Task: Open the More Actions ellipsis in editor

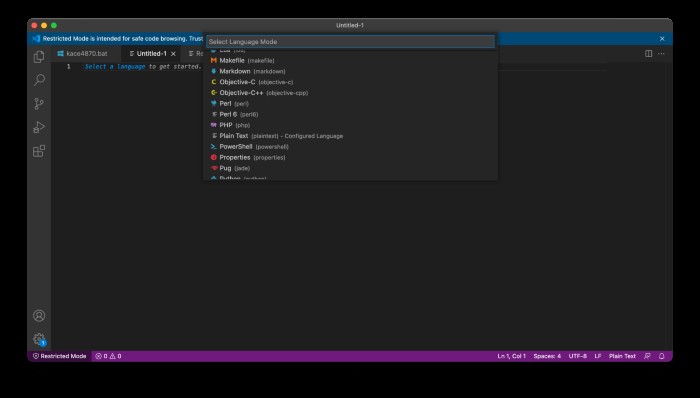Action: pyautogui.click(x=661, y=54)
